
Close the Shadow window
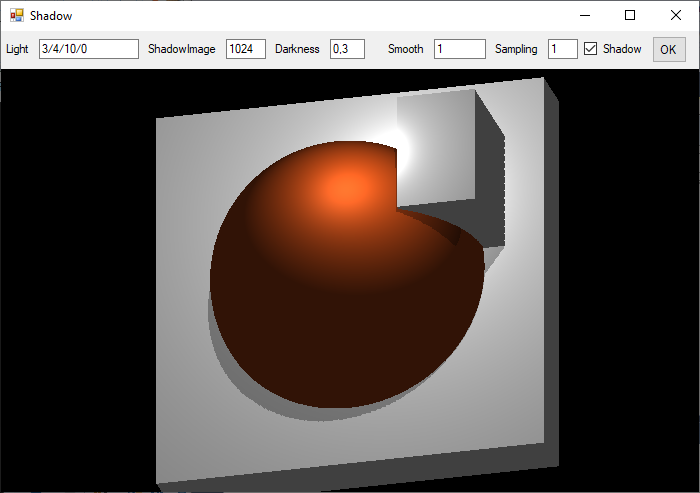pos(675,16)
